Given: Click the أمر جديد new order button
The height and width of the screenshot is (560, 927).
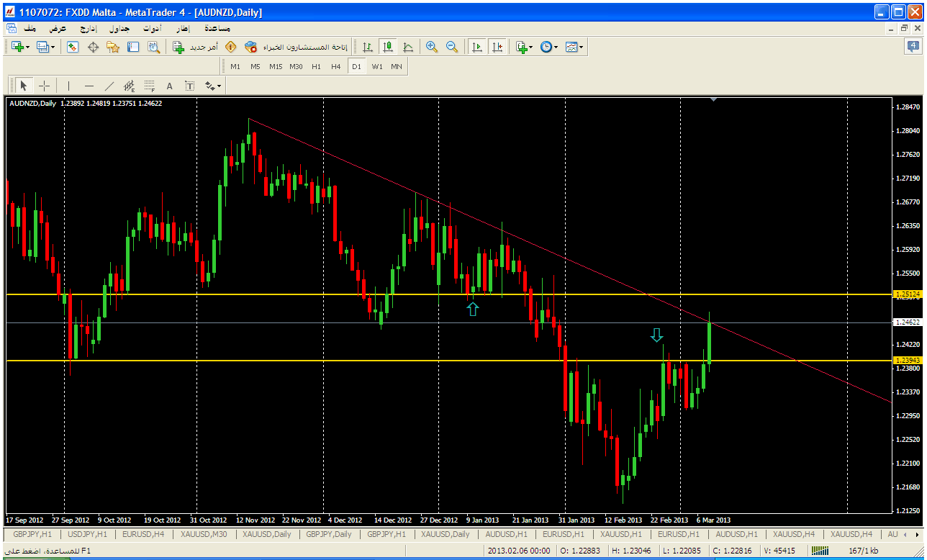Looking at the screenshot, I should point(195,47).
